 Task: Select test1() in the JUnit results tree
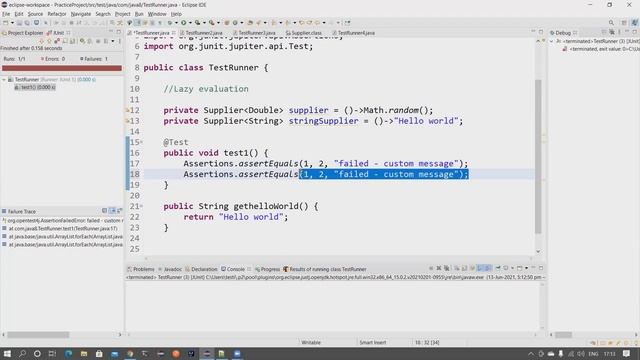tap(35, 87)
